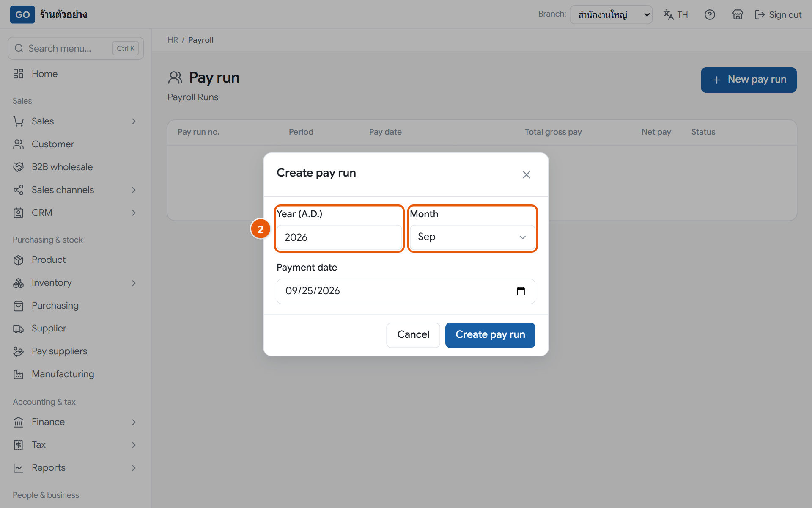The height and width of the screenshot is (508, 812).
Task: Click the Ctrl K shortcut badge
Action: (126, 48)
